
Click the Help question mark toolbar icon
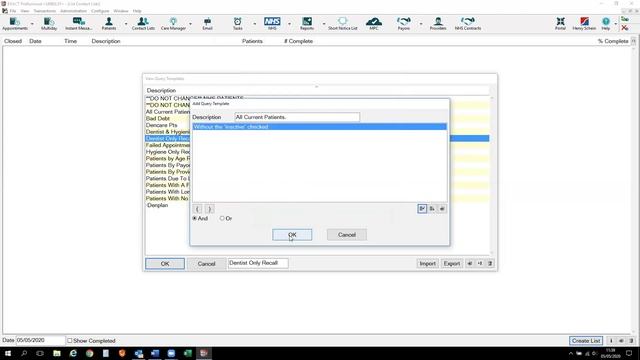tap(606, 24)
